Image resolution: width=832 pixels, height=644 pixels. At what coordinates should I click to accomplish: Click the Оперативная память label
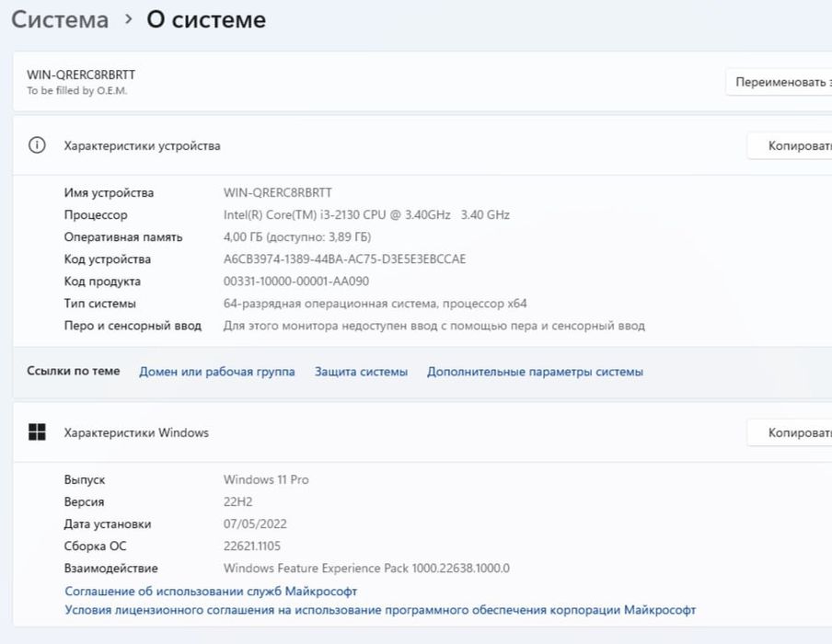click(x=123, y=237)
